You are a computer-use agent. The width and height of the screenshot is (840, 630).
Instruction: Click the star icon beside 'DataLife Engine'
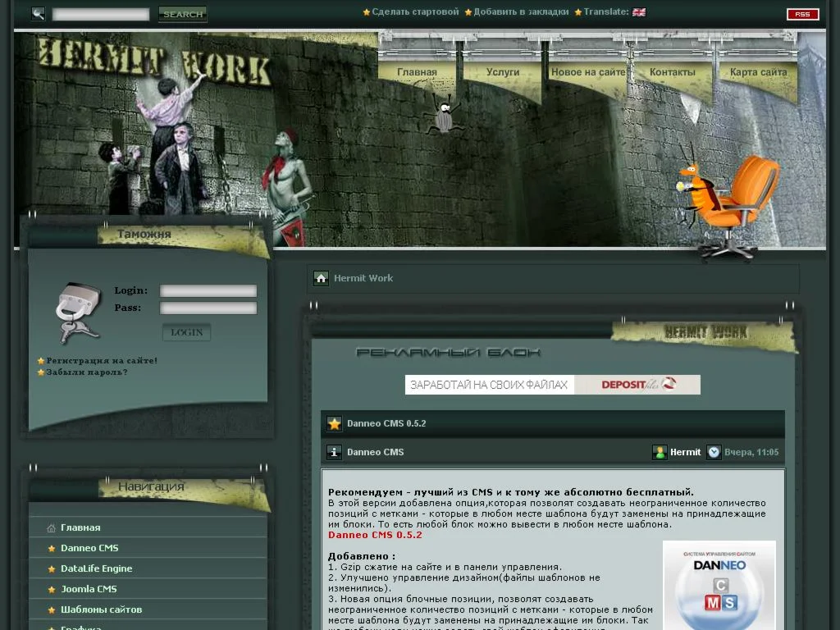pos(52,569)
